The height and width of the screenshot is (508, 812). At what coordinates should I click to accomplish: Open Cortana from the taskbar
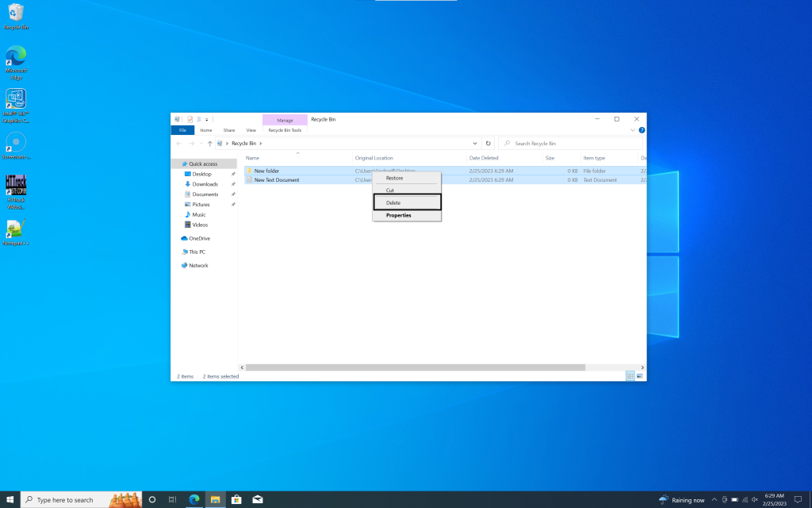point(152,500)
